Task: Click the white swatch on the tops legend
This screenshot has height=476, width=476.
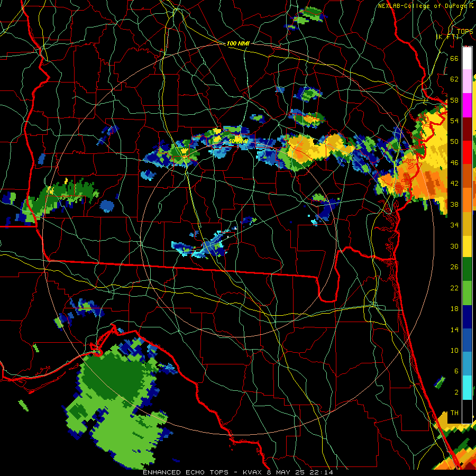Action: (x=467, y=58)
